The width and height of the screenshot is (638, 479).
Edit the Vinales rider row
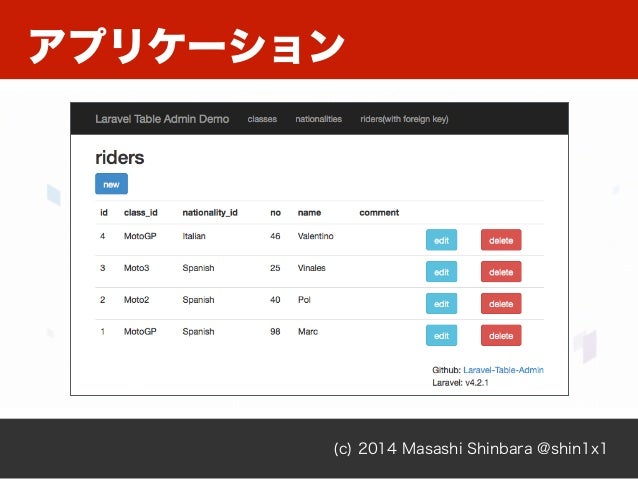click(441, 272)
